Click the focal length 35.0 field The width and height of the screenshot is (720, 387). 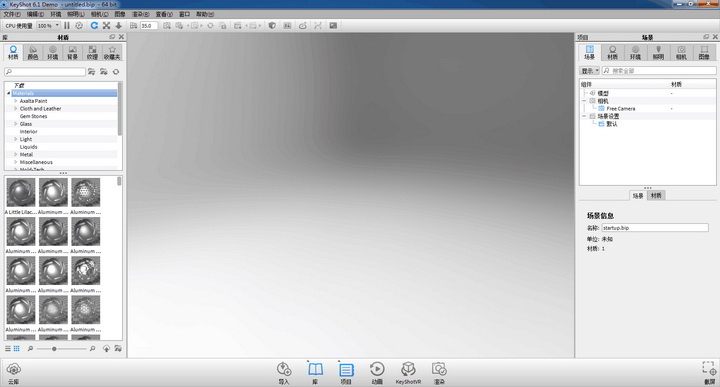[x=149, y=26]
